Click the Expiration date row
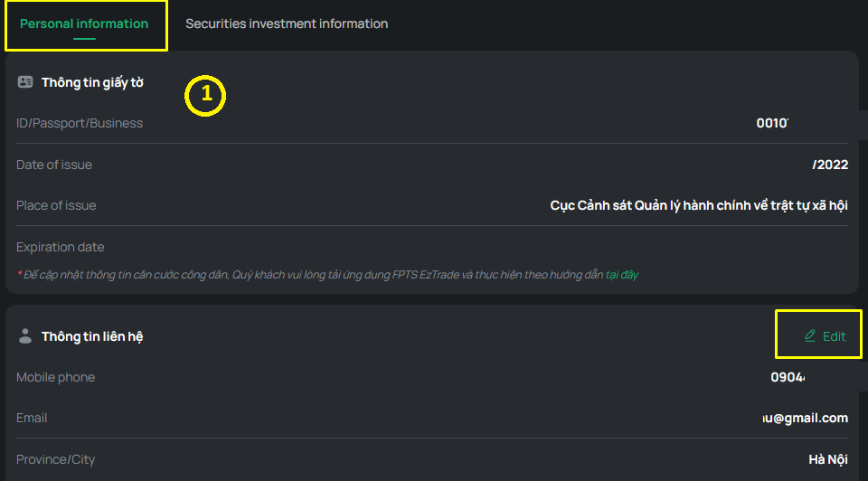Viewport: 868px width, 481px height. [x=432, y=247]
